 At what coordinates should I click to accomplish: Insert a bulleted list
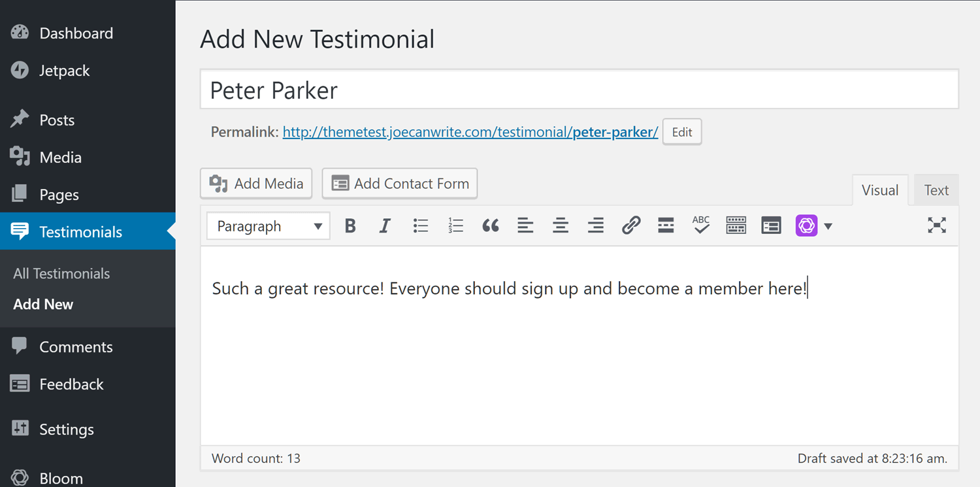pyautogui.click(x=421, y=226)
